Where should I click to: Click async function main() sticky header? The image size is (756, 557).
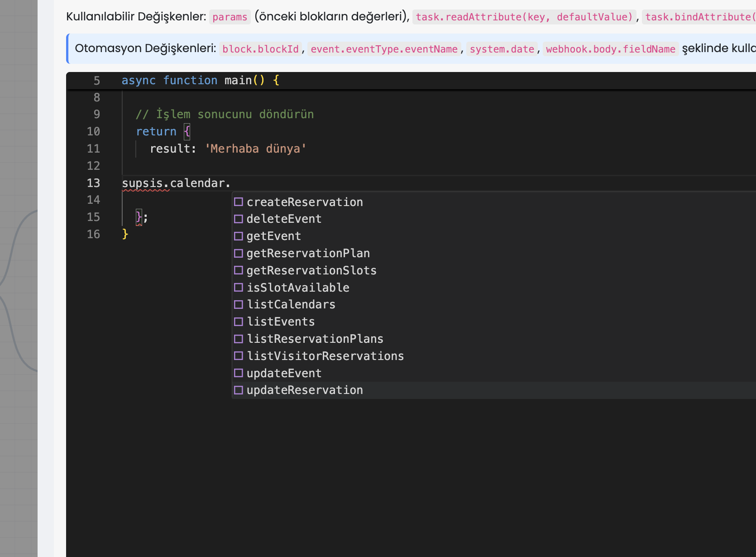point(201,80)
